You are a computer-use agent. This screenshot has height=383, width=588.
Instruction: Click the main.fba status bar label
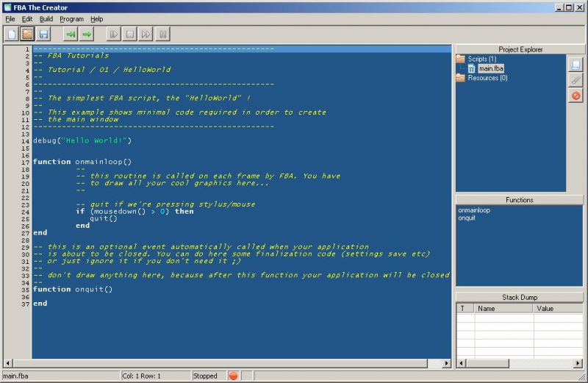pyautogui.click(x=15, y=376)
